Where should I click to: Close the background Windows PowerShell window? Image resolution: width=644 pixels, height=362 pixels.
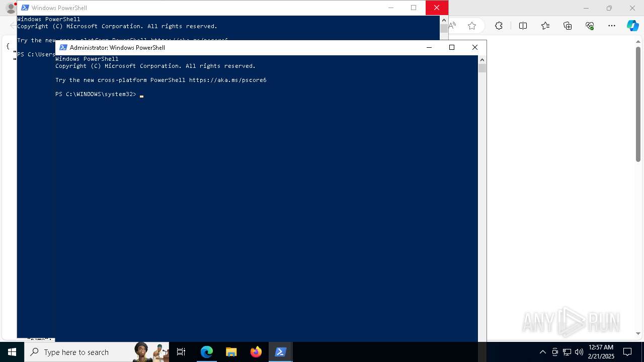tap(437, 8)
